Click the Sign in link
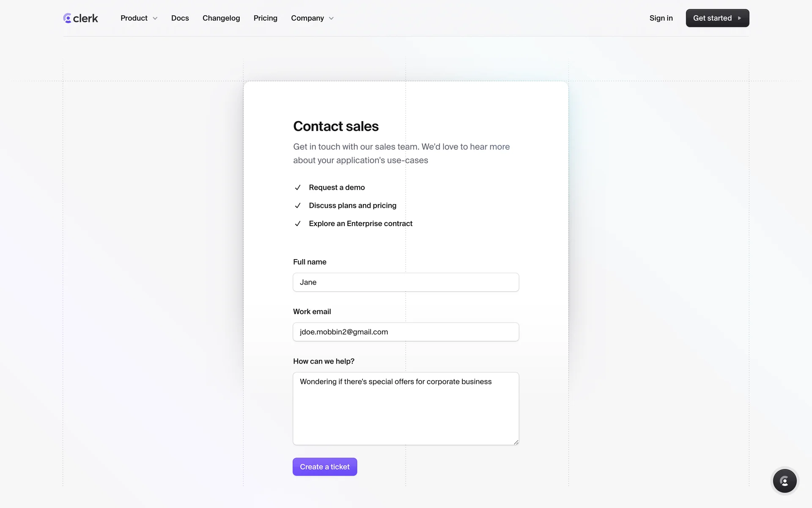Image resolution: width=812 pixels, height=508 pixels. (661, 18)
